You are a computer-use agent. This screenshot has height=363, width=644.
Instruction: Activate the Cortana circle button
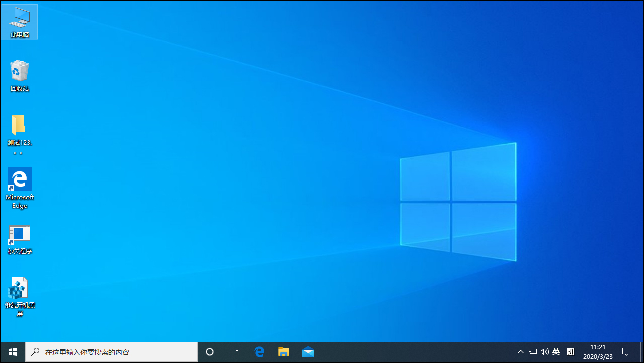pos(209,351)
